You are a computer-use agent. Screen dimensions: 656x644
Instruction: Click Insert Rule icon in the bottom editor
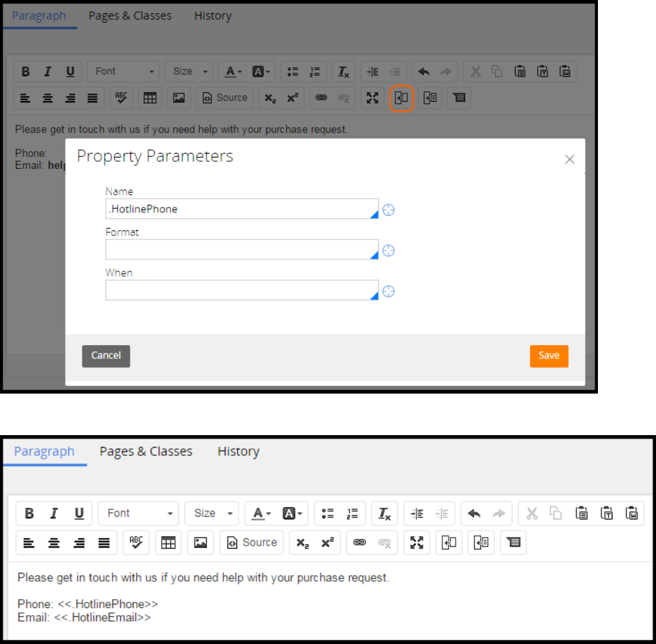[x=480, y=543]
